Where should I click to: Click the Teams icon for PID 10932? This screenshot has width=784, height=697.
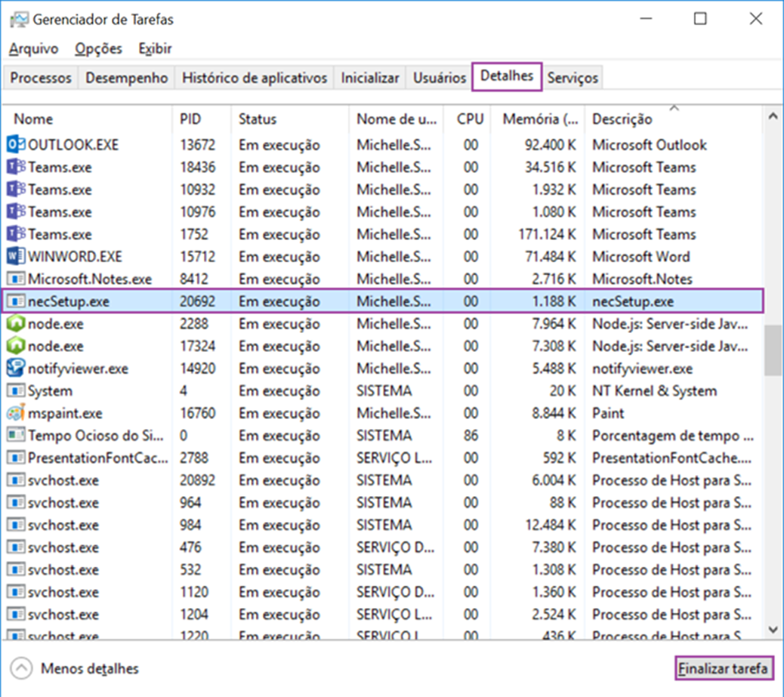(x=16, y=190)
